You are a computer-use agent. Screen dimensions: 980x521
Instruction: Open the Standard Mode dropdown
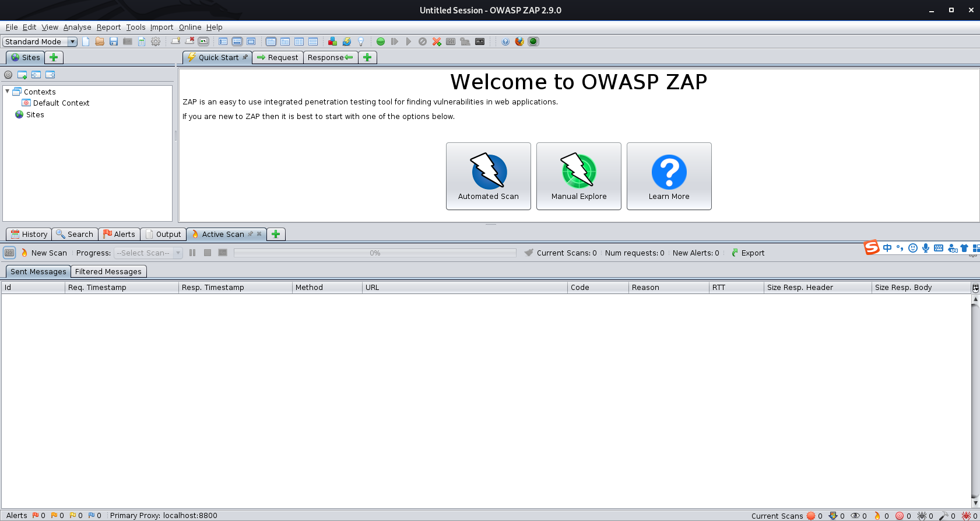(x=40, y=41)
